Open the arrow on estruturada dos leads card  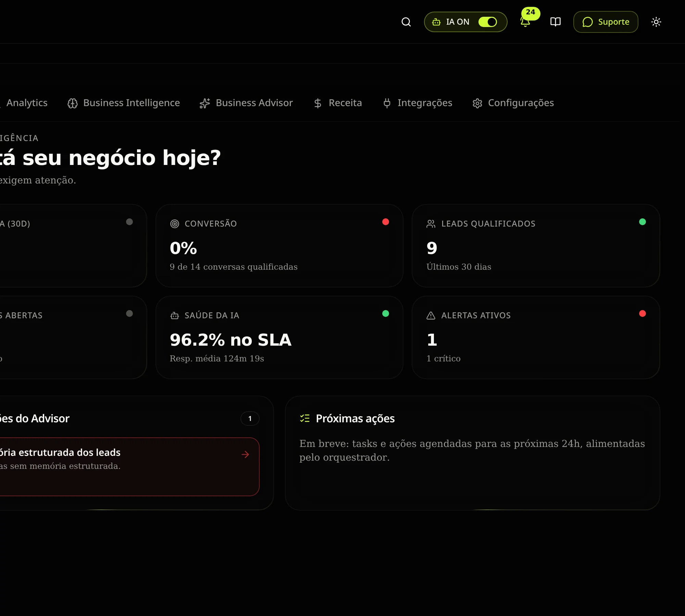coord(245,454)
